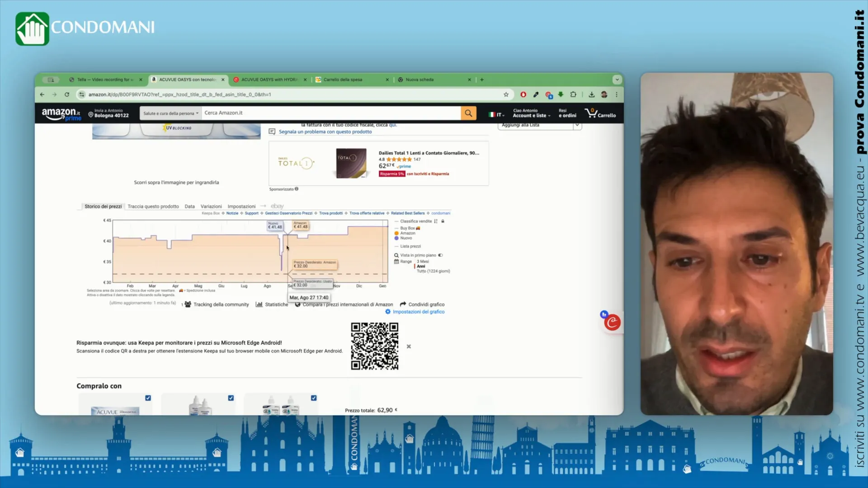The width and height of the screenshot is (868, 488).
Task: Toggle Lista prezzi in chart legend
Action: pos(407,246)
